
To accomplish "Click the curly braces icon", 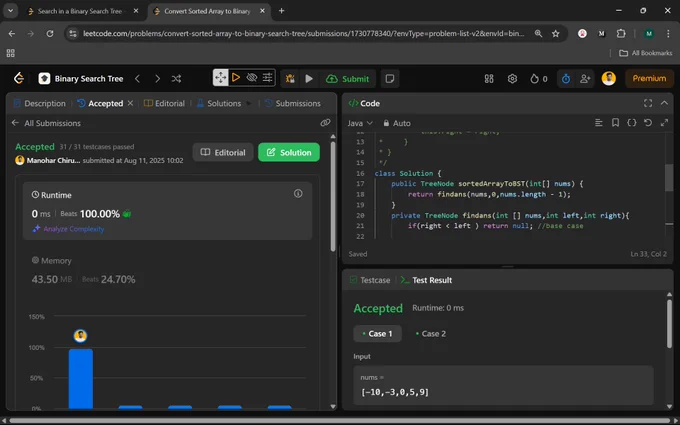I will point(631,123).
